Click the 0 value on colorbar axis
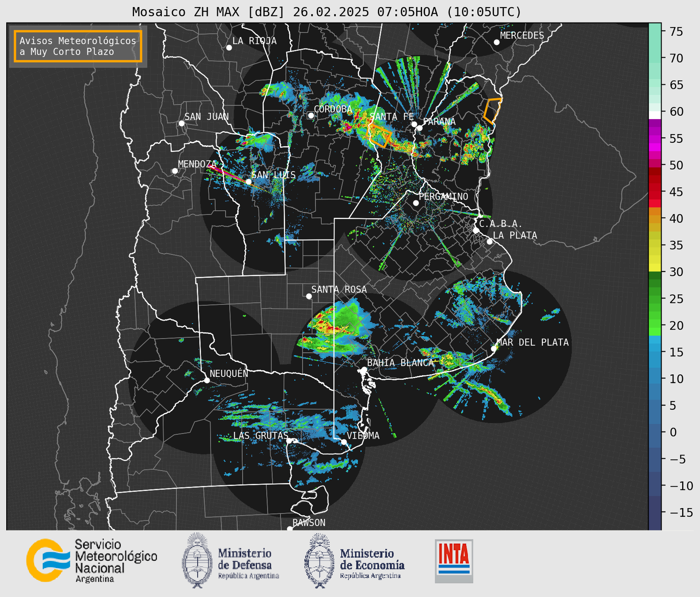 pyautogui.click(x=673, y=432)
